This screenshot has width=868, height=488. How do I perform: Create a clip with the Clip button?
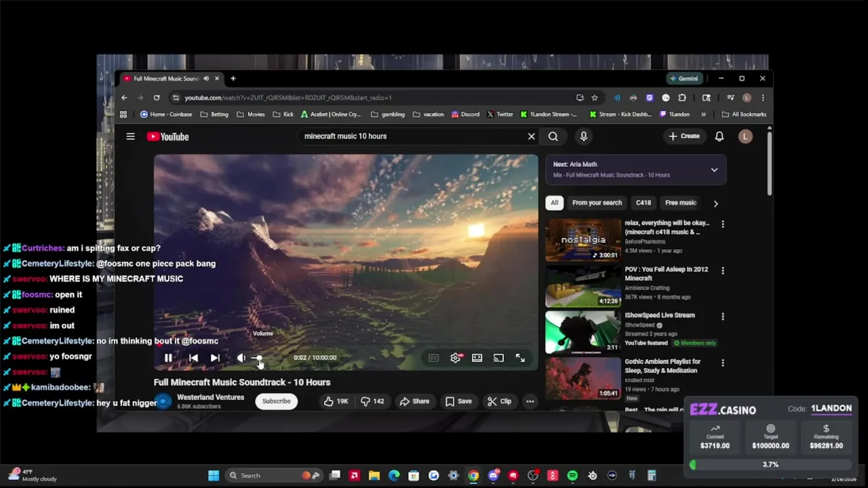(x=500, y=401)
